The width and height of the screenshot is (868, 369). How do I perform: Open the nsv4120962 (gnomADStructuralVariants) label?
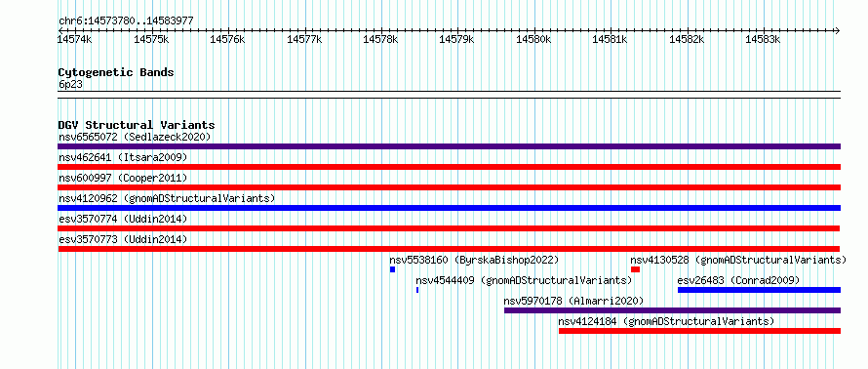pyautogui.click(x=167, y=198)
